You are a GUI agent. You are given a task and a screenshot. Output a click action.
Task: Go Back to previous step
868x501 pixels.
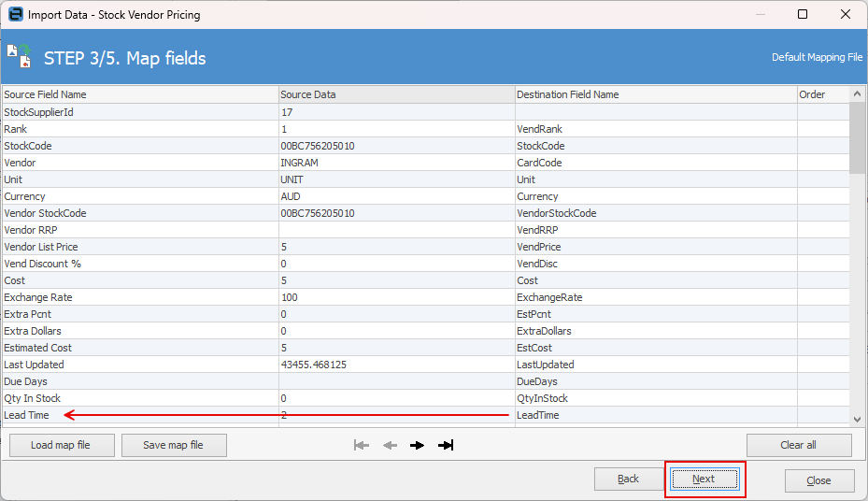tap(628, 480)
